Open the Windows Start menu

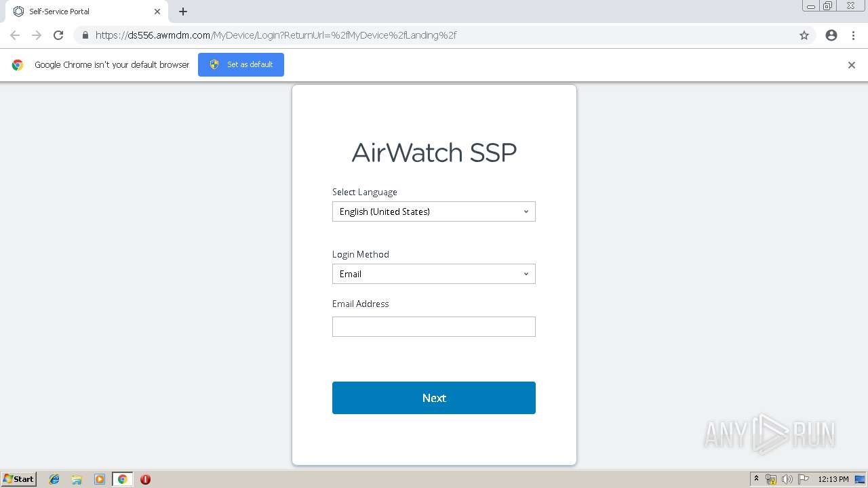pos(19,479)
